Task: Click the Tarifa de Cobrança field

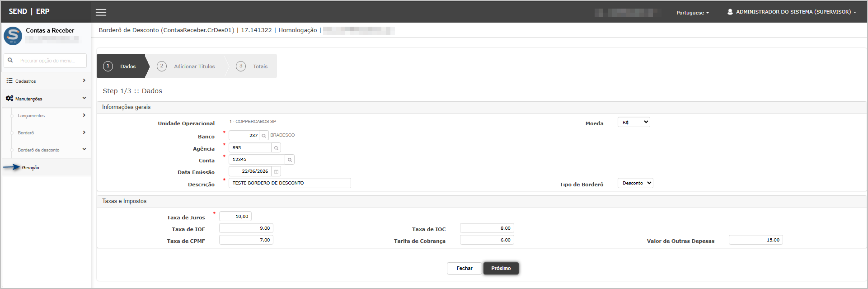Action: [x=487, y=240]
